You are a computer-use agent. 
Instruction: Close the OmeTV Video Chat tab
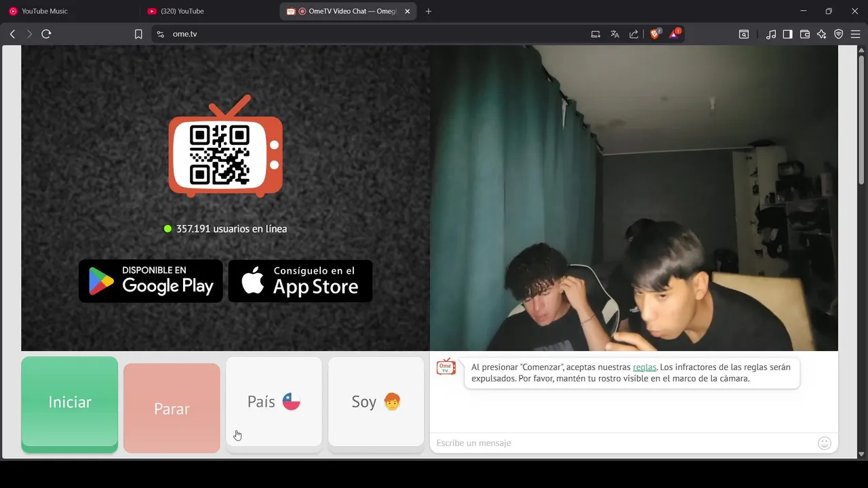point(408,11)
